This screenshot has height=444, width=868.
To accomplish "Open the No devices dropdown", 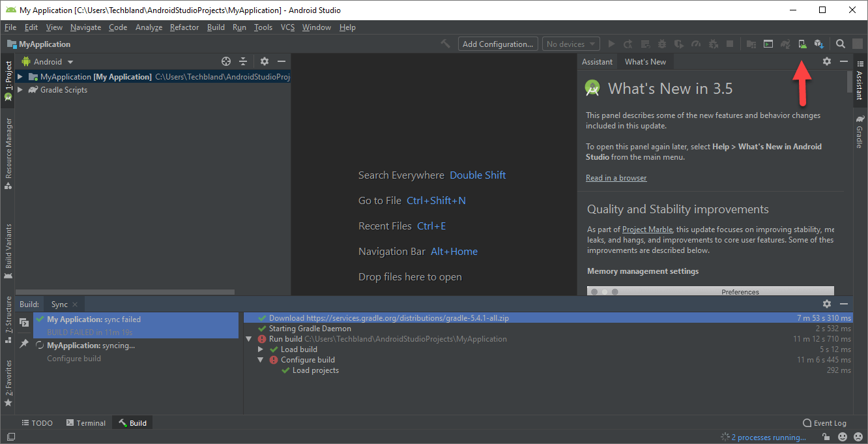I will click(571, 44).
